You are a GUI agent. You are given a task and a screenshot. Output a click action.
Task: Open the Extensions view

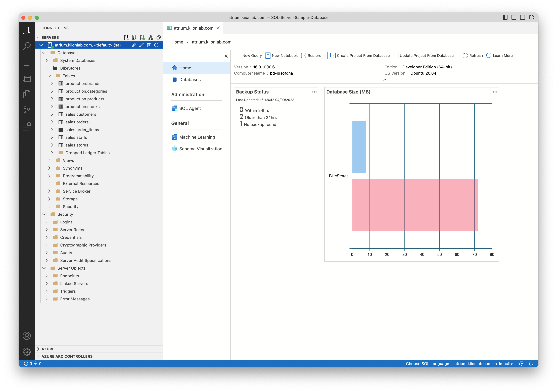click(27, 126)
